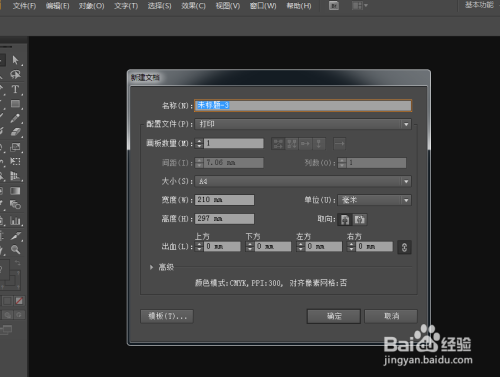500x377 pixels.
Task: Click the right-to-left layout arrow icon
Action: click(339, 144)
